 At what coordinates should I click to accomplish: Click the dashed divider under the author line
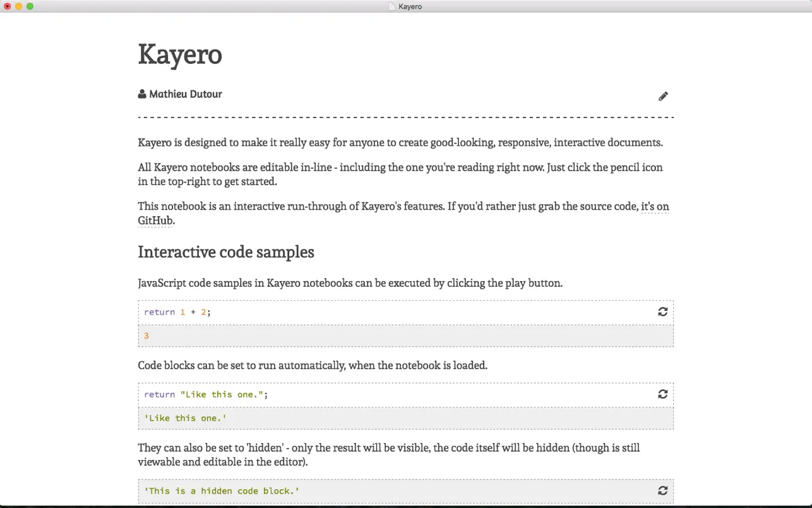pos(405,116)
